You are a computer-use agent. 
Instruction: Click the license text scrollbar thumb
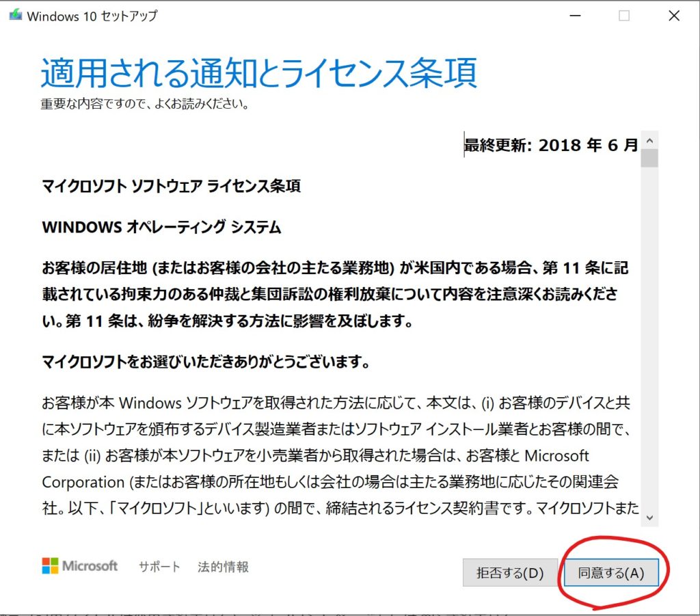(x=649, y=159)
